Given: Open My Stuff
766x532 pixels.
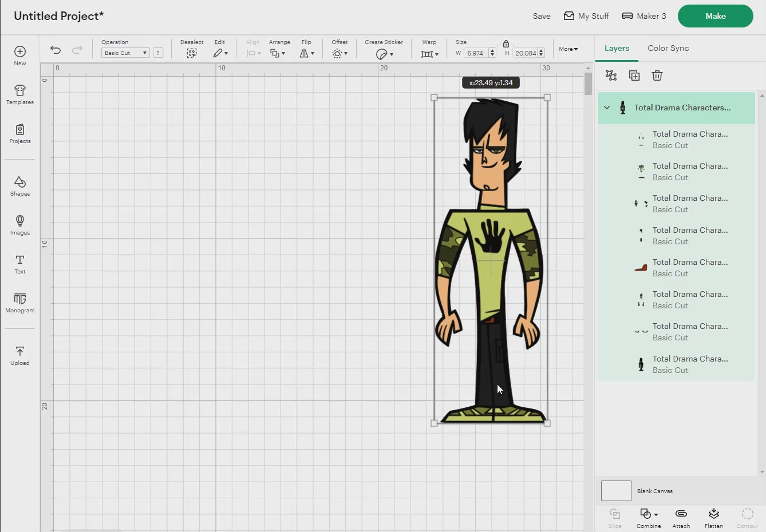Looking at the screenshot, I should point(586,16).
